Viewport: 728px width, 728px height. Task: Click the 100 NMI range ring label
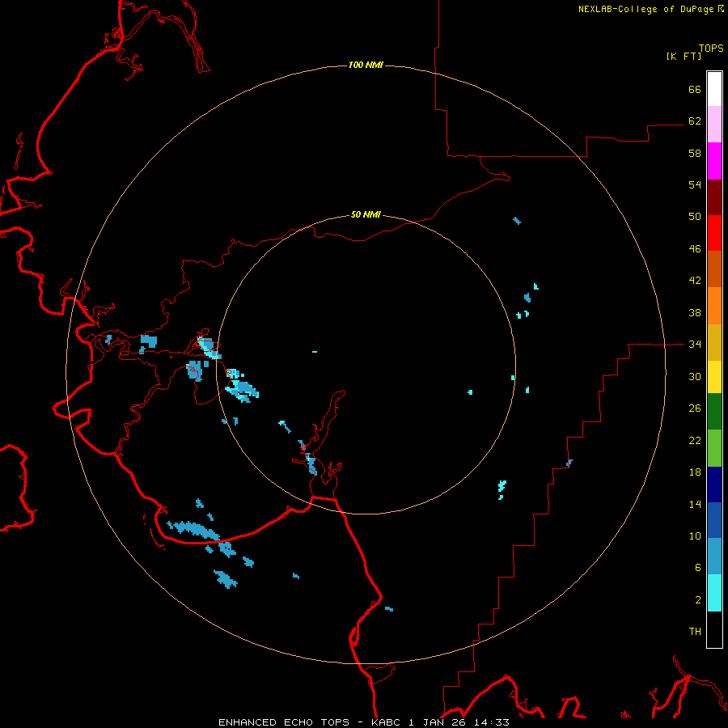[x=366, y=65]
